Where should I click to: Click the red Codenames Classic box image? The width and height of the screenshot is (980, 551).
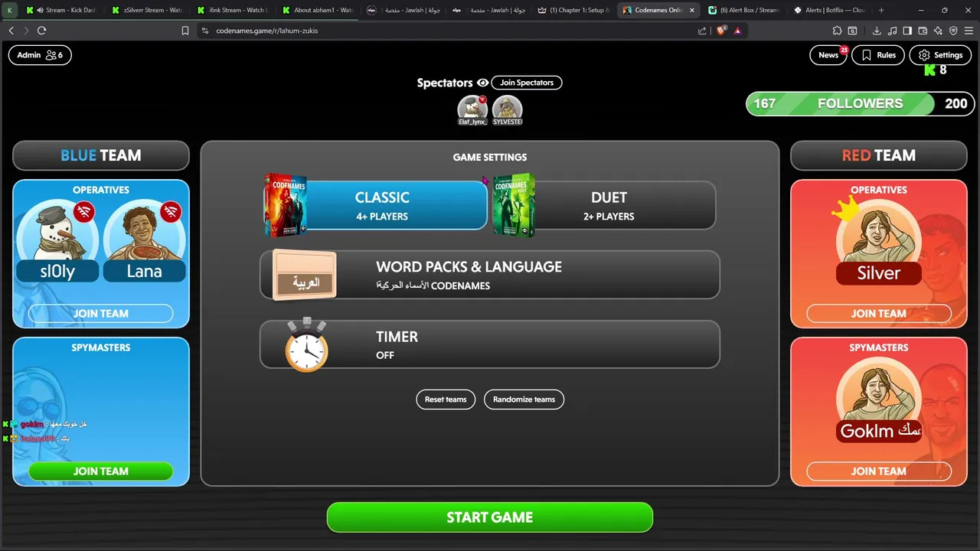tap(286, 205)
